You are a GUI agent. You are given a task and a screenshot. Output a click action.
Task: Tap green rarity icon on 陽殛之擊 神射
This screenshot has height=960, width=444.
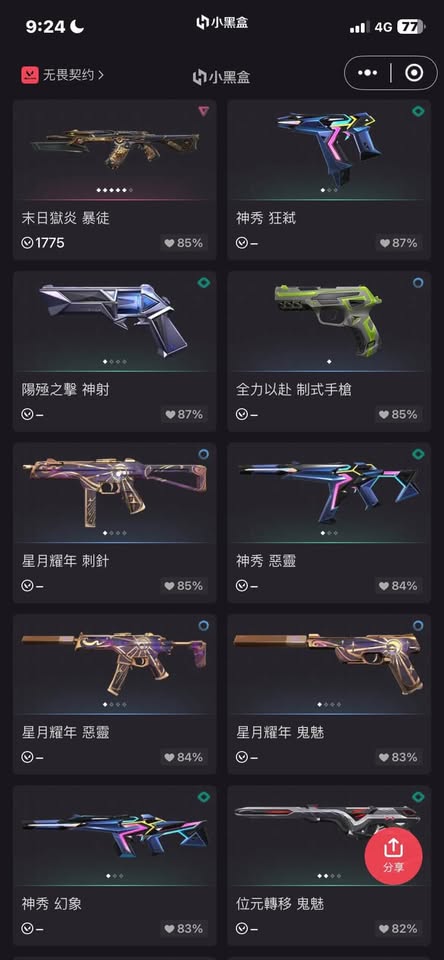(204, 282)
